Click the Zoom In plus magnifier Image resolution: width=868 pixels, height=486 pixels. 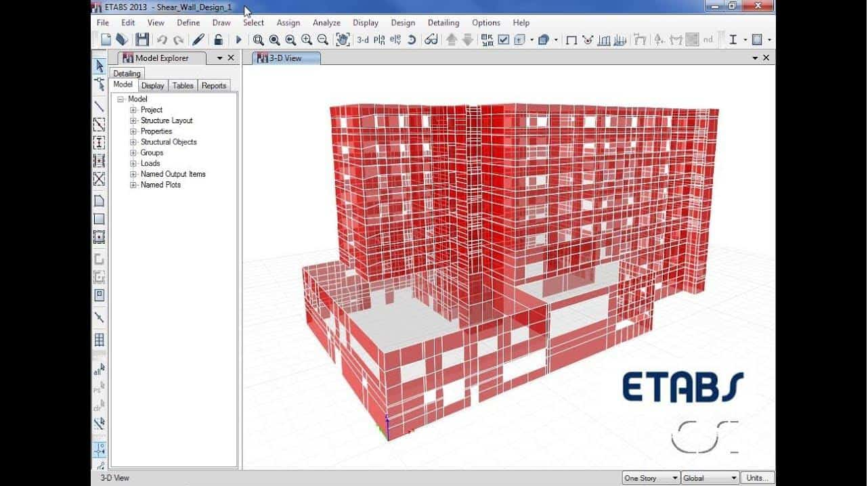coord(307,40)
